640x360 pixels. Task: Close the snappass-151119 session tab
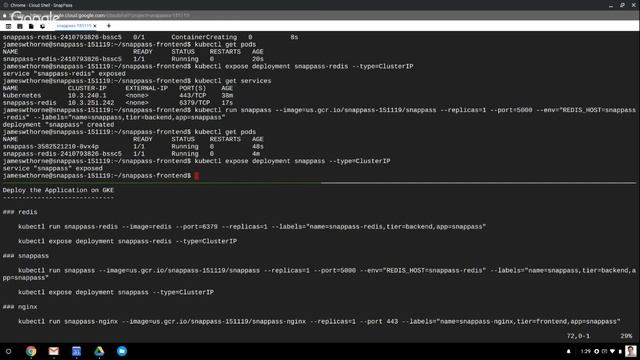pos(95,26)
